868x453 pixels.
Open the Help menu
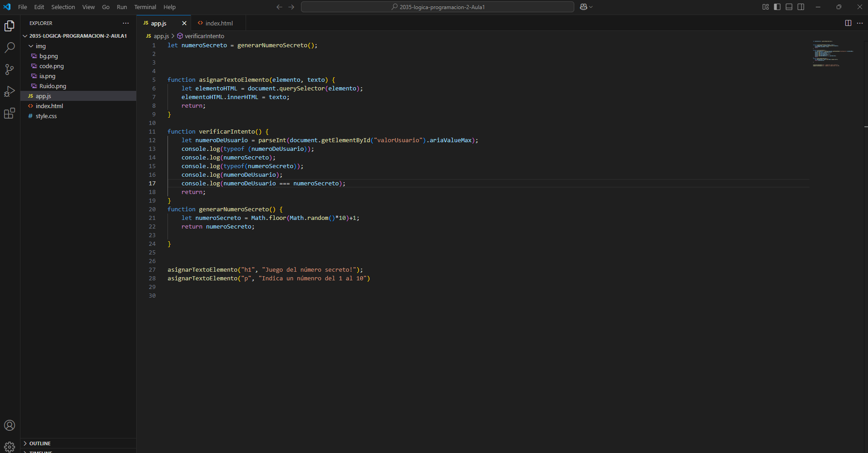[169, 7]
